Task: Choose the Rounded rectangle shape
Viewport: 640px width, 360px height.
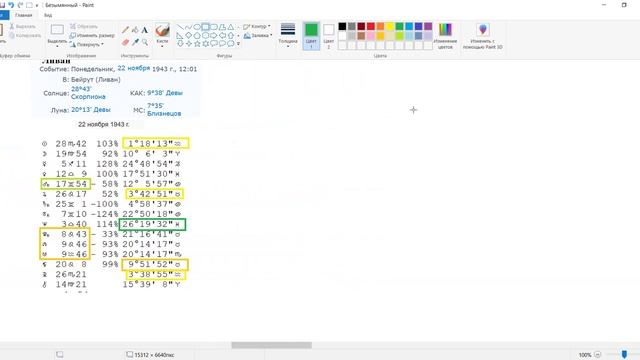Action: tap(214, 27)
